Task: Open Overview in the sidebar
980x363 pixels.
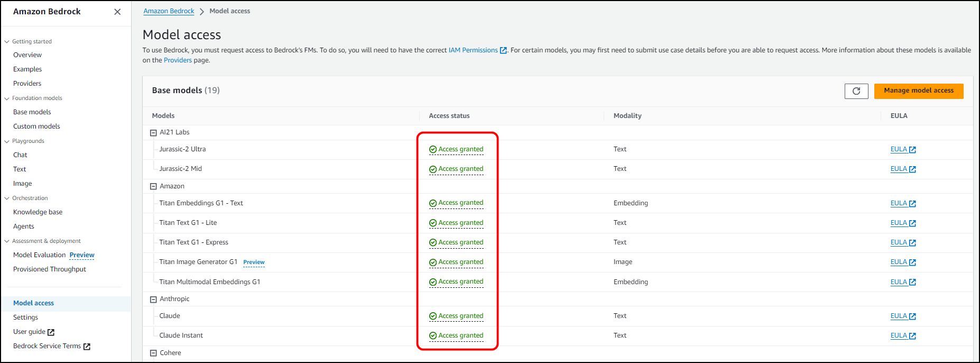Action: pyautogui.click(x=27, y=55)
